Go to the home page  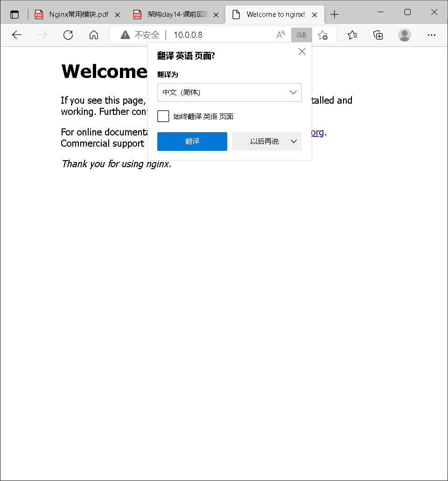tap(94, 35)
